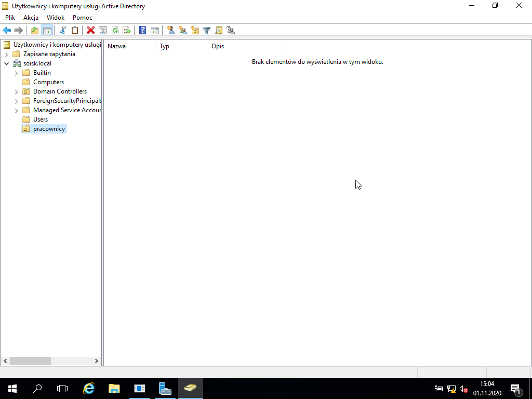Toggle the console tree pane button
532x399 pixels.
(47, 30)
